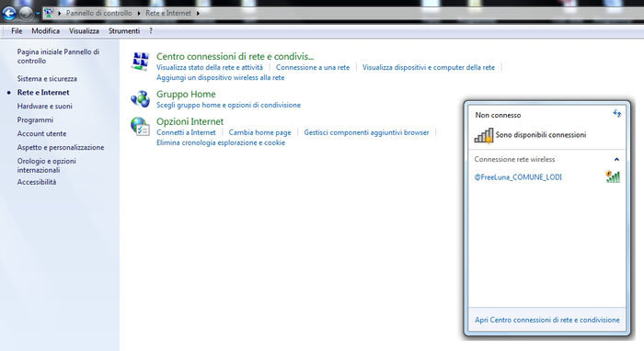Open the Modifica menu
Viewport: 644px width, 351px height.
[x=46, y=30]
